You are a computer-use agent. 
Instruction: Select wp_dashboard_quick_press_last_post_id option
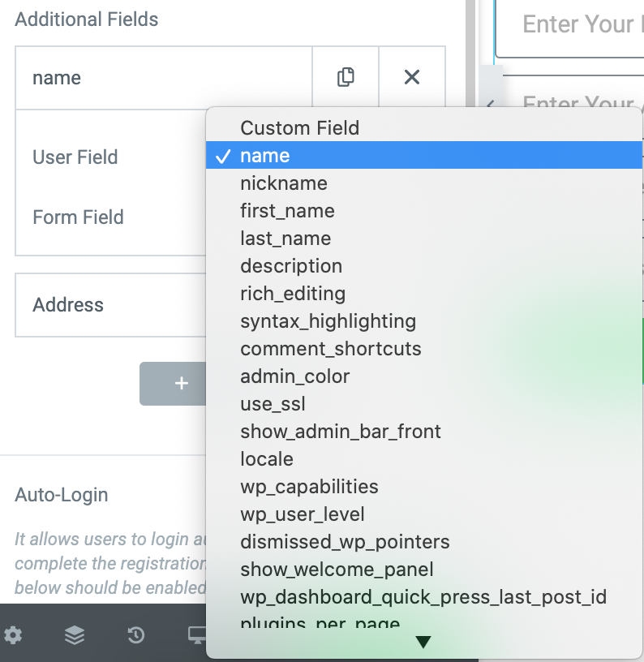point(424,597)
